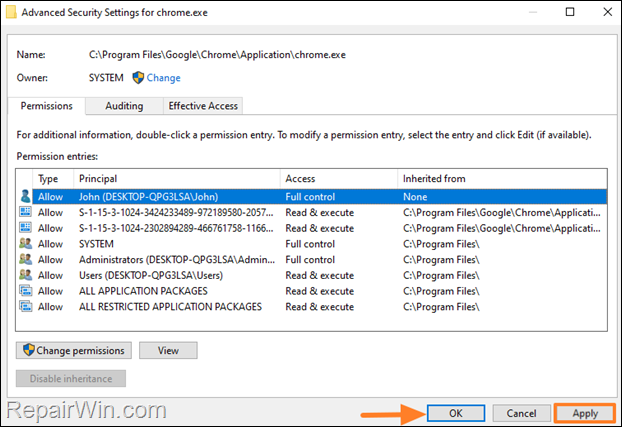Screen dimensions: 622x427
Task: Click Full control access in the SYSTEM row
Action: coord(310,244)
